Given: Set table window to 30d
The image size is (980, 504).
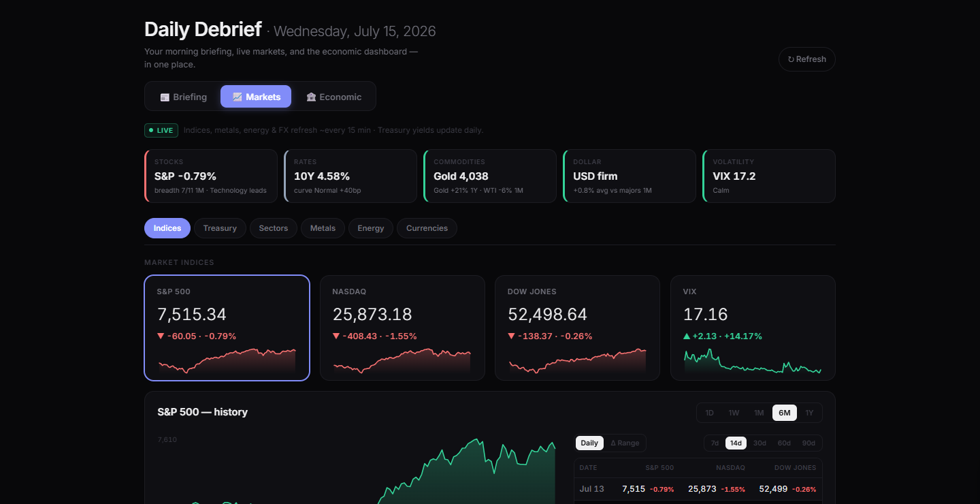Looking at the screenshot, I should coord(759,443).
